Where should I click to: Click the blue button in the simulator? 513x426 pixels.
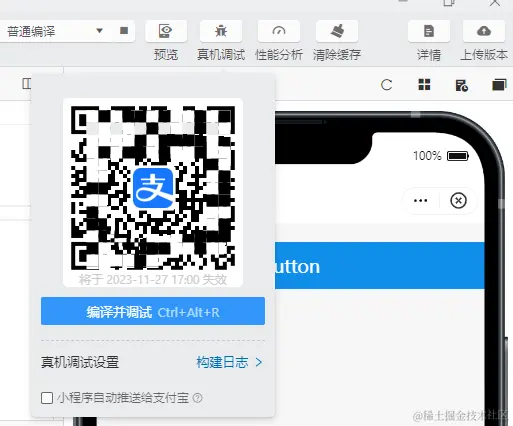tap(380, 266)
